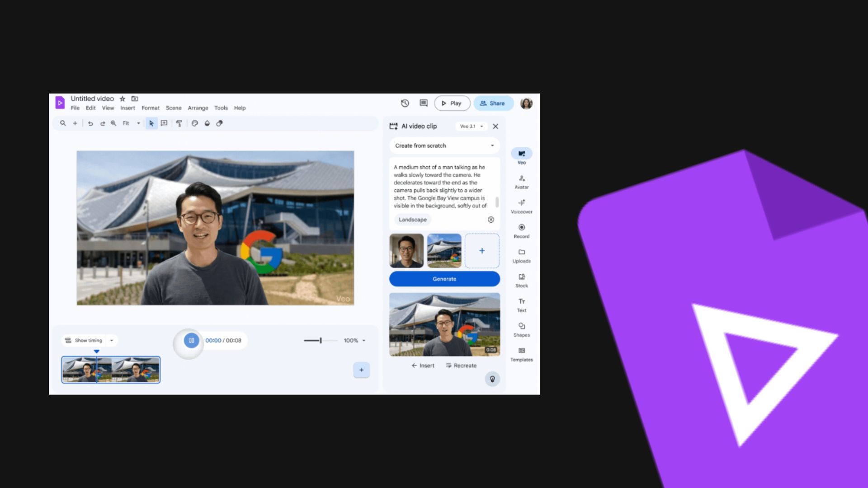Open the Stock media sidebar panel

pos(522,280)
